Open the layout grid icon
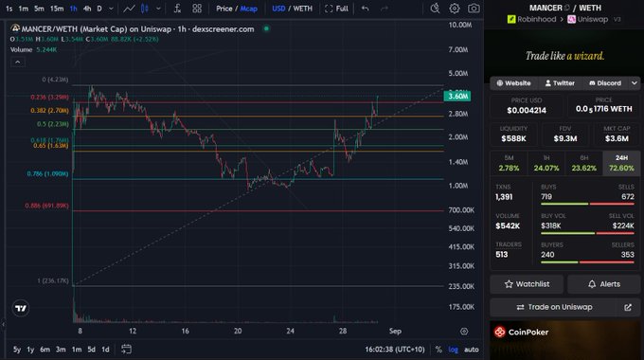The height and width of the screenshot is (360, 644). click(x=197, y=9)
